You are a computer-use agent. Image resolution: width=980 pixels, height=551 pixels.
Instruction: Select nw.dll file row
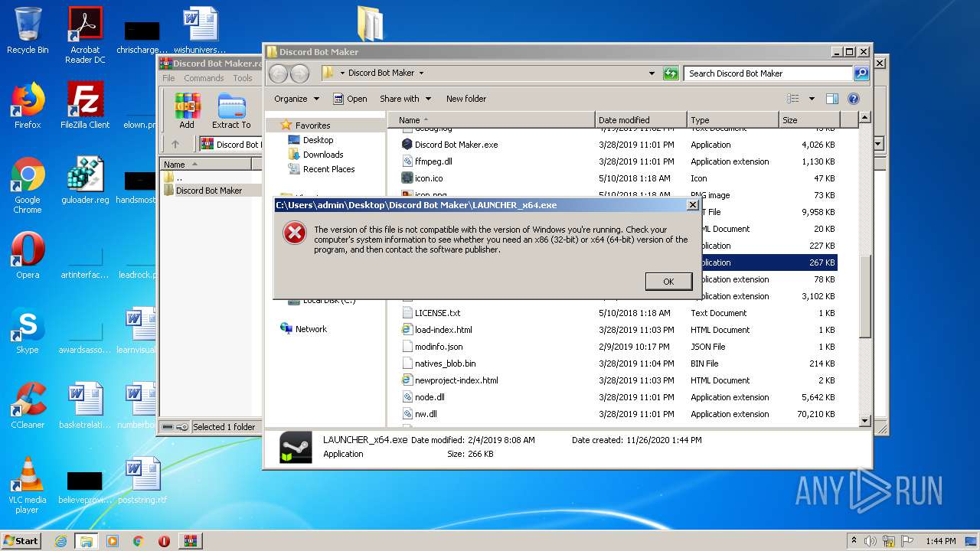[619, 414]
